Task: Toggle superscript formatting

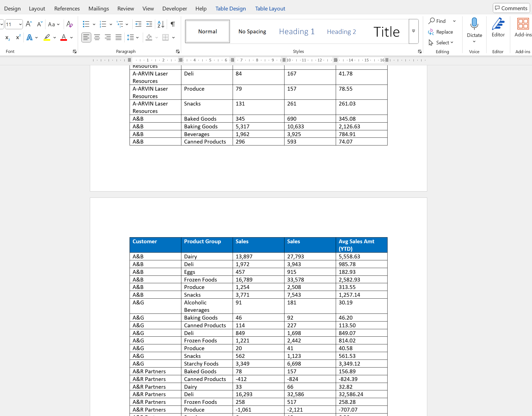Action: pos(17,37)
